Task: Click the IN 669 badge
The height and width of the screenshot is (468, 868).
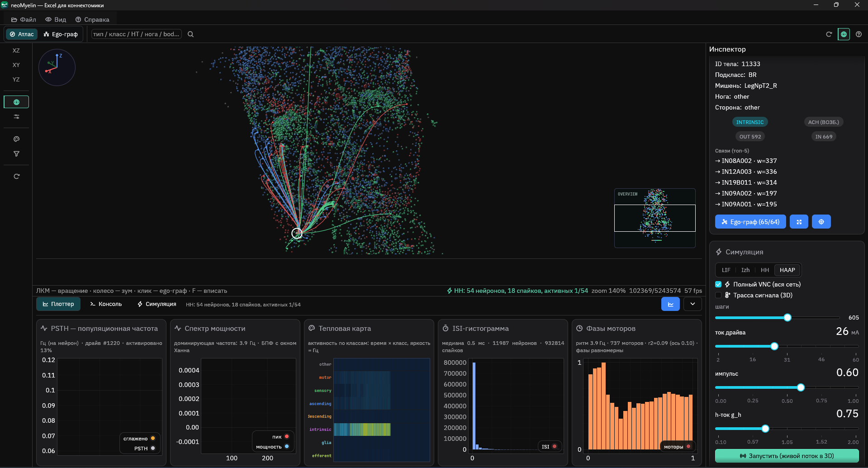Action: tap(824, 137)
